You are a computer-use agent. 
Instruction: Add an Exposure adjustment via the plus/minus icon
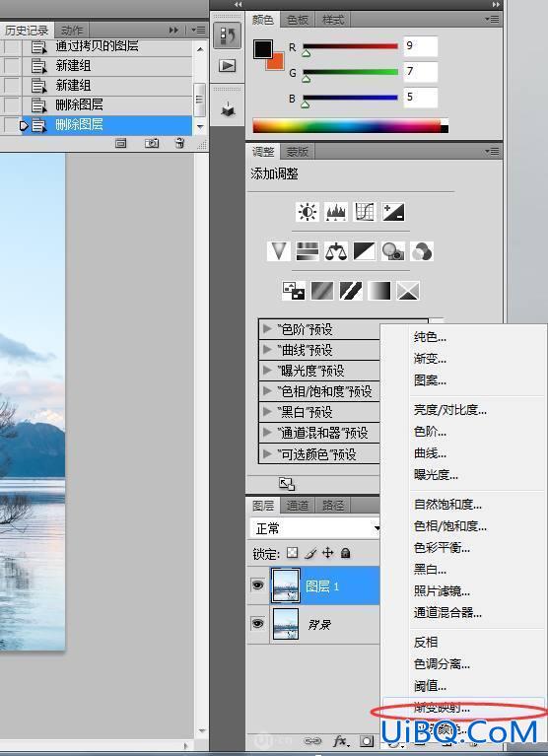(393, 212)
